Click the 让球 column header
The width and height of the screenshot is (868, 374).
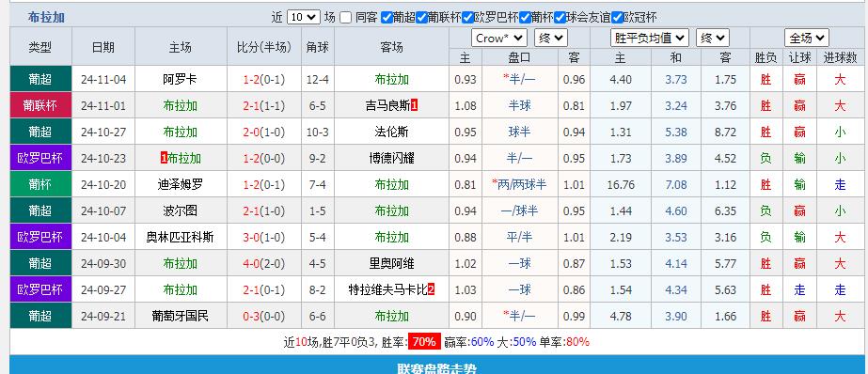tap(800, 57)
